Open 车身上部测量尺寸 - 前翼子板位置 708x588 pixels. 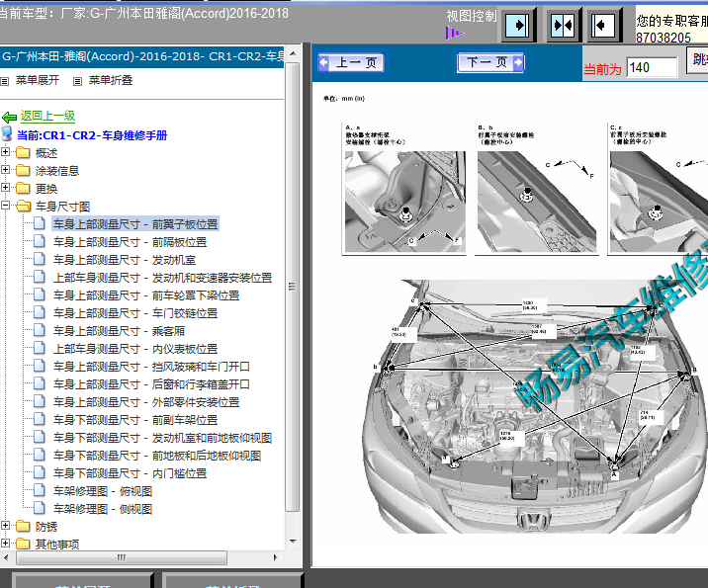[135, 223]
